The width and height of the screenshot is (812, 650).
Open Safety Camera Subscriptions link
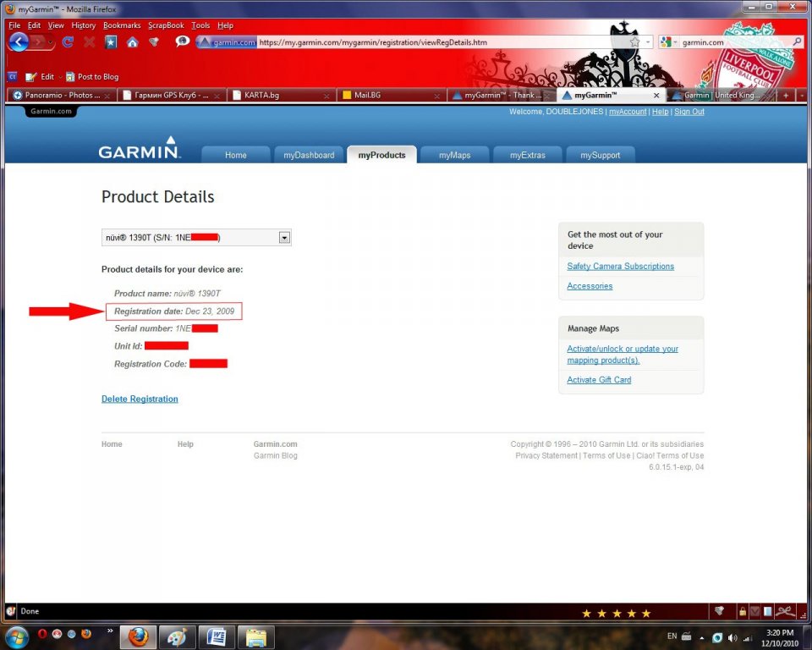(x=620, y=266)
